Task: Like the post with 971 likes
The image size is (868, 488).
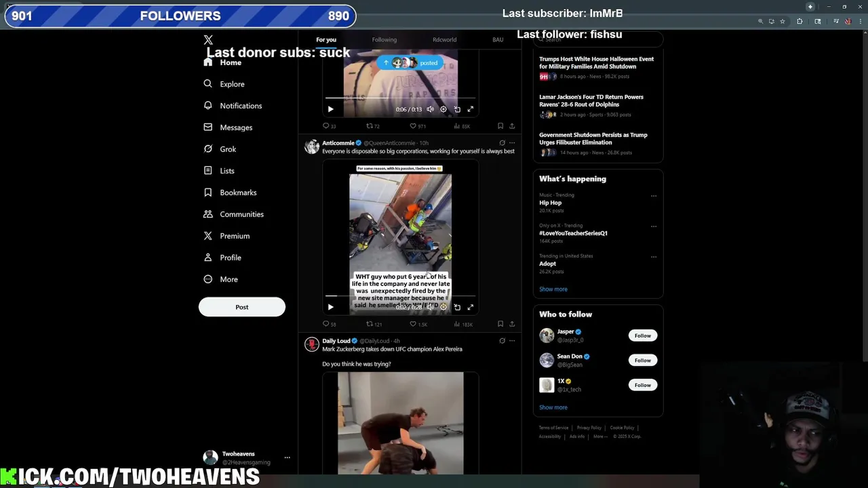Action: pyautogui.click(x=418, y=126)
